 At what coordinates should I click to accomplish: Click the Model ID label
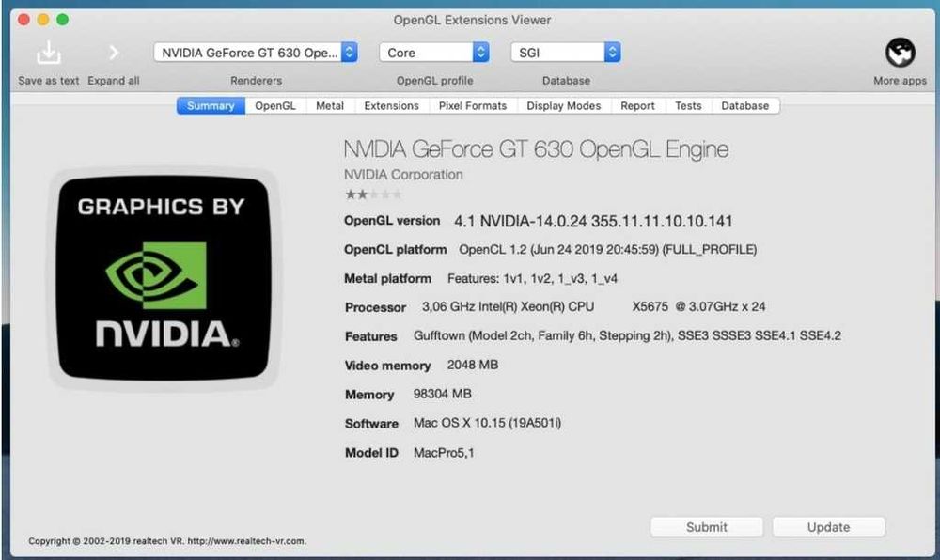click(x=371, y=453)
